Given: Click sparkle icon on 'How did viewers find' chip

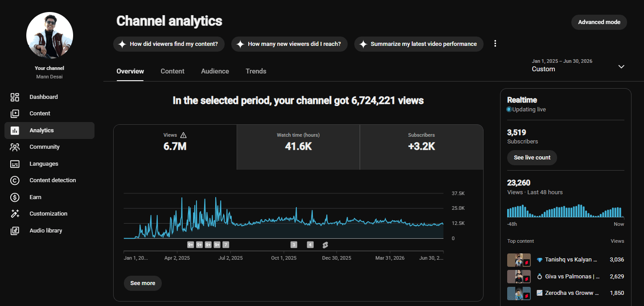Looking at the screenshot, I should (x=122, y=44).
